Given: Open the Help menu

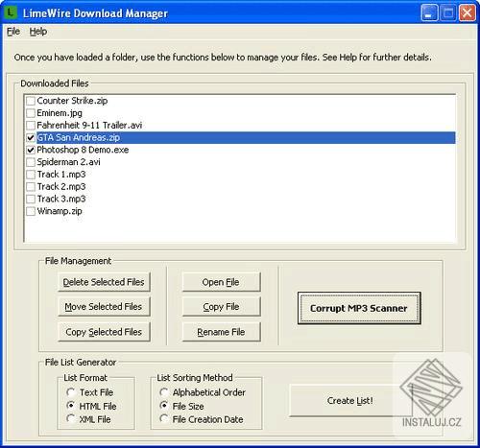Looking at the screenshot, I should (38, 32).
